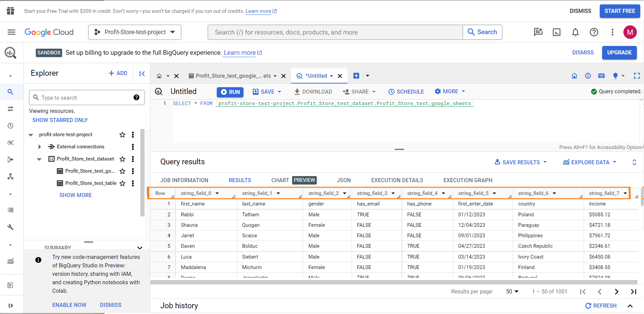The width and height of the screenshot is (644, 314).
Task: Run the query with RUN button
Action: pyautogui.click(x=230, y=92)
